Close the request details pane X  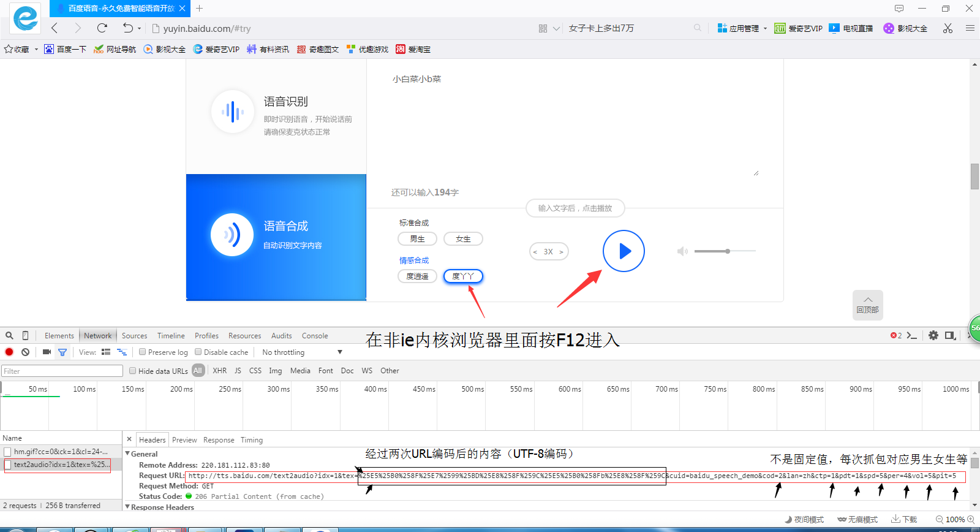tap(129, 439)
